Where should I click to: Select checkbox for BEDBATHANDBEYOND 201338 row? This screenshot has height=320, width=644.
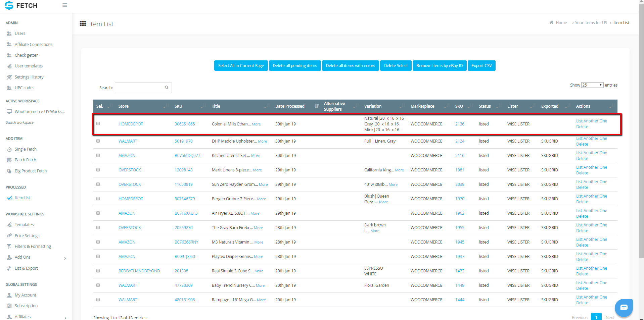tap(98, 271)
